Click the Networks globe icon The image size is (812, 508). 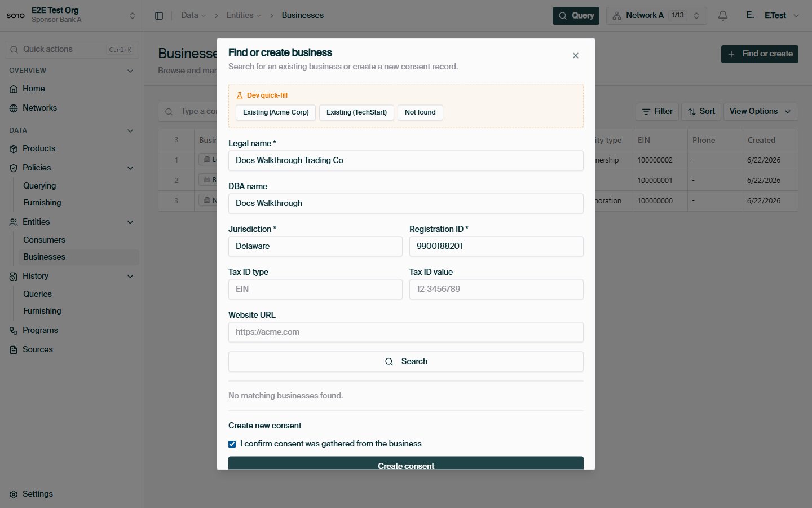click(x=14, y=108)
